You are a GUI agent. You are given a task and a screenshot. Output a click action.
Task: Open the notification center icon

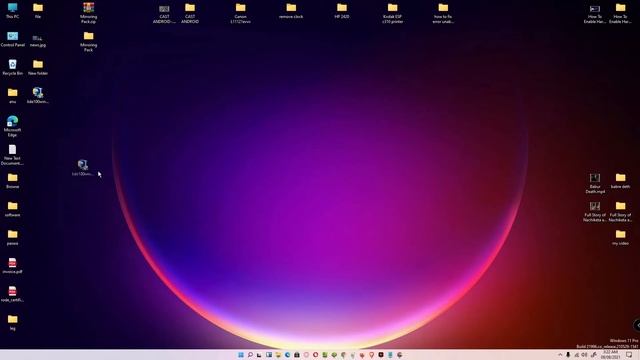tap(629, 355)
